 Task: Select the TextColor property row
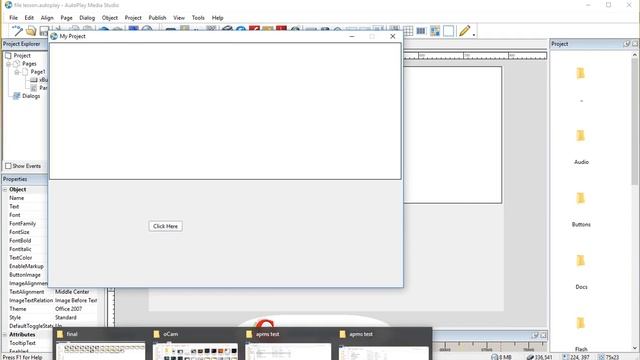[25, 258]
